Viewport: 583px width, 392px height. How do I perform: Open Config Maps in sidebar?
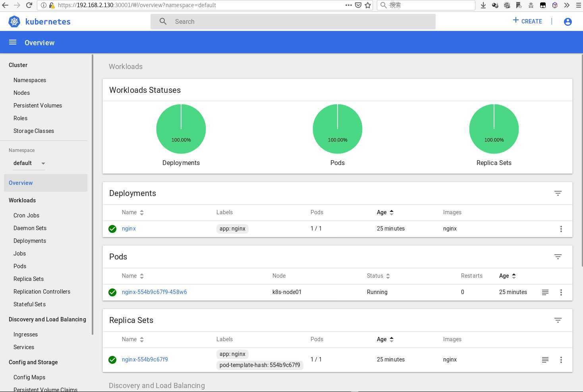tap(29, 377)
